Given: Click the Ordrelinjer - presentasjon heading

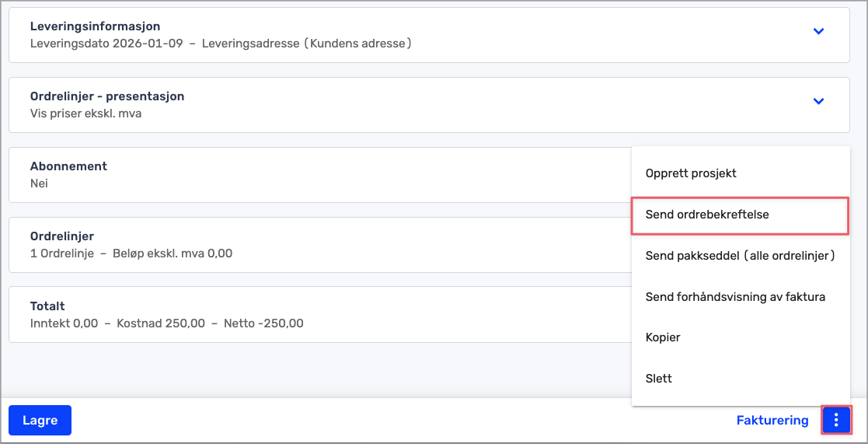Looking at the screenshot, I should (x=106, y=97).
